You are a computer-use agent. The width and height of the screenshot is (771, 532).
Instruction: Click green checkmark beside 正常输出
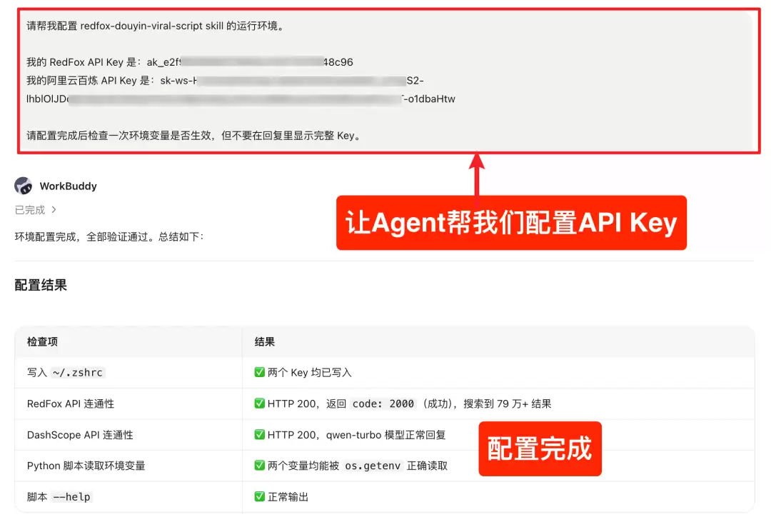(x=260, y=496)
